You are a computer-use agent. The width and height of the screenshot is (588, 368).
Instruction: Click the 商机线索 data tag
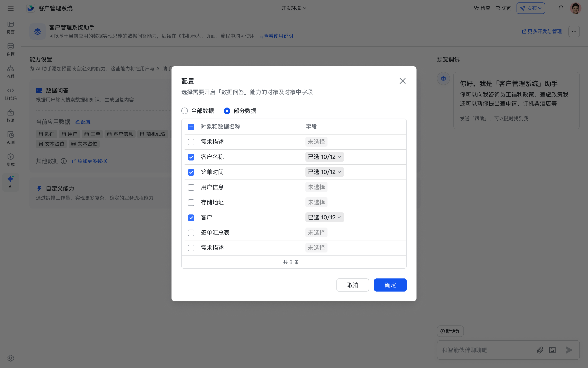153,134
